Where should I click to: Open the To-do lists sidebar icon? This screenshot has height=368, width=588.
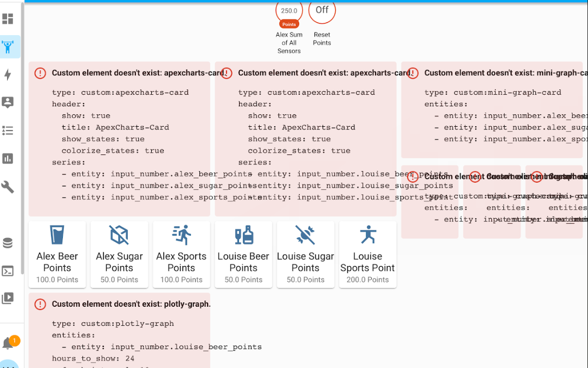coord(8,131)
